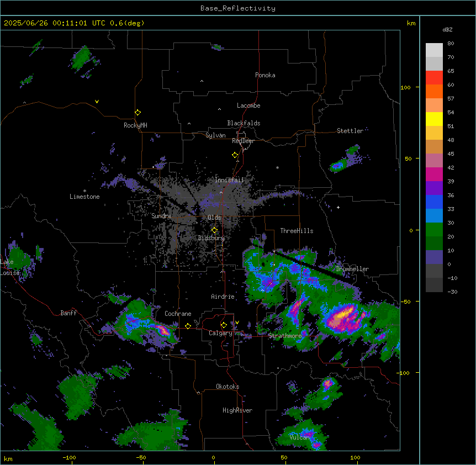Click the Strathmore label
Viewport: 476px width, 465px height.
coord(285,336)
